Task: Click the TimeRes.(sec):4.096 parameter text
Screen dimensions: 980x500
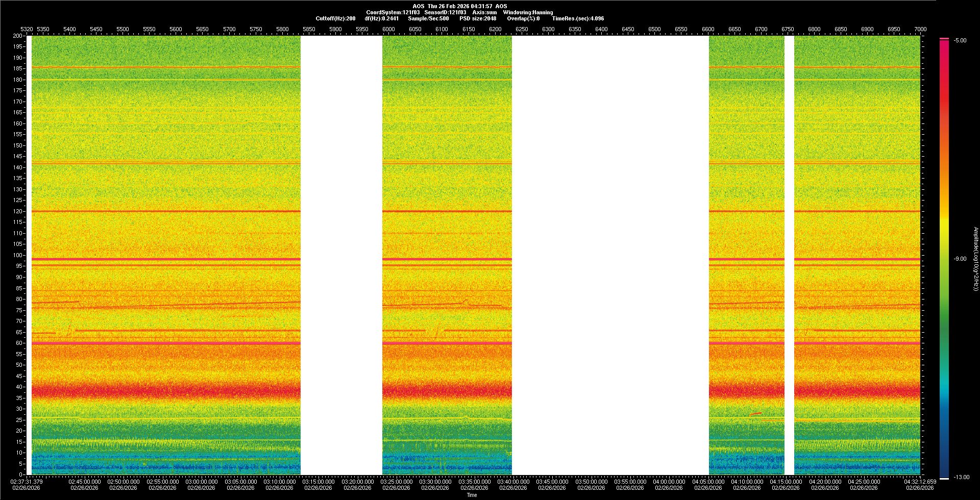Action: pyautogui.click(x=578, y=18)
